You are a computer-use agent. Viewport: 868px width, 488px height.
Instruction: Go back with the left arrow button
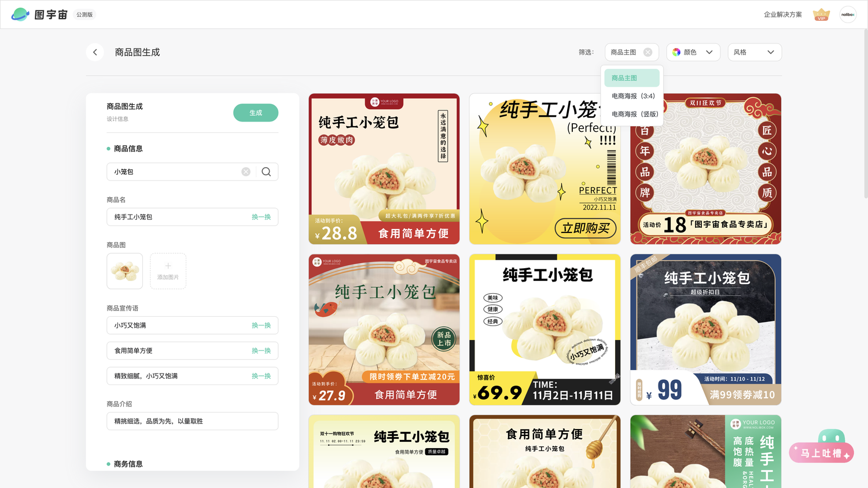(x=95, y=52)
